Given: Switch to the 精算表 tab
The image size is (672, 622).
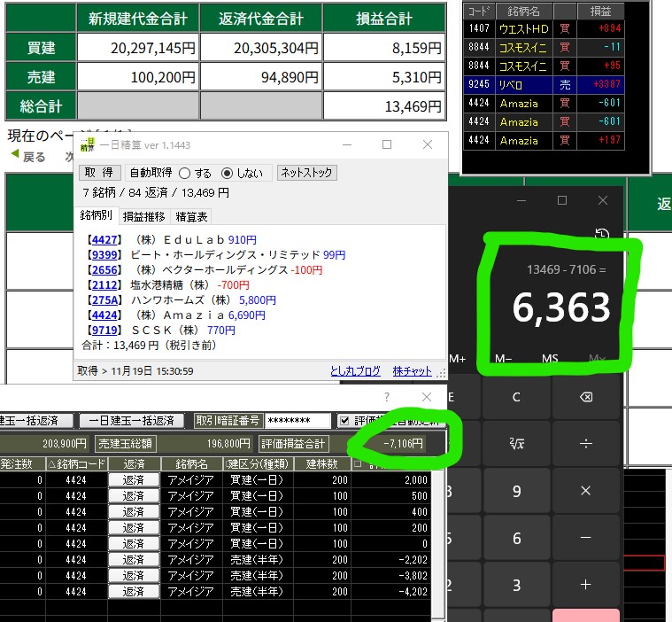Looking at the screenshot, I should [x=191, y=216].
